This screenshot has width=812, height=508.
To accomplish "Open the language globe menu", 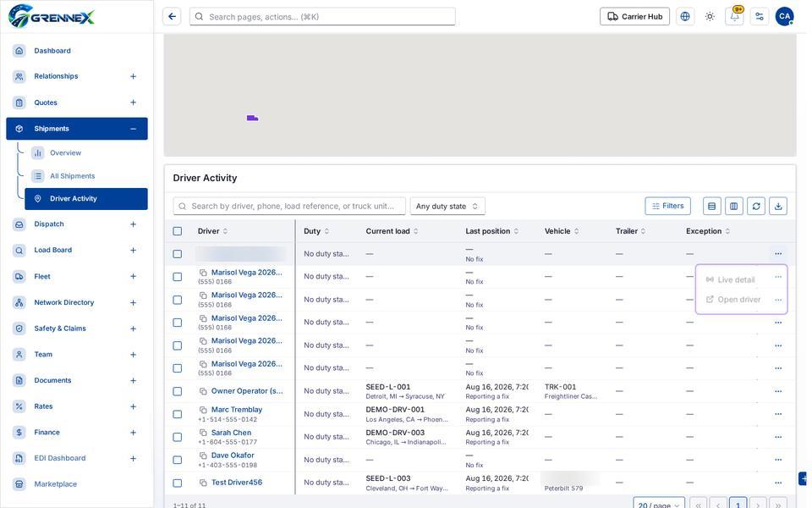I will tap(684, 17).
